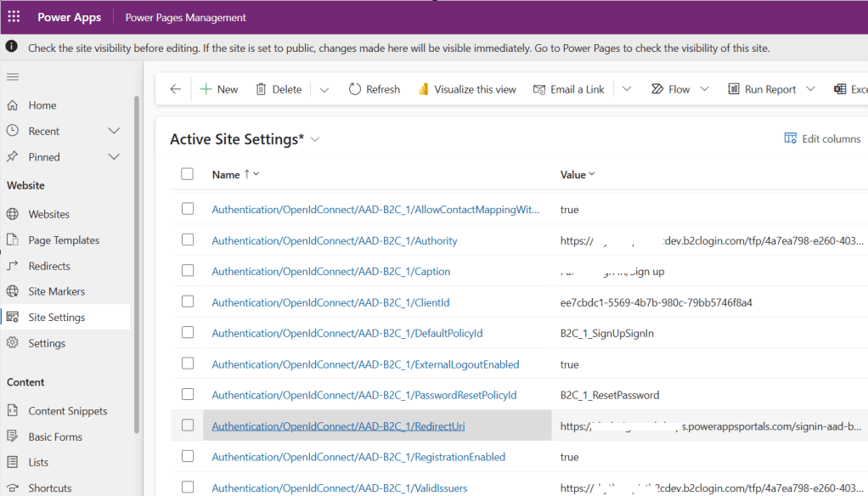Screen dimensions: 868x496
Task: Navigate to Site Markers in sidebar
Action: click(57, 291)
